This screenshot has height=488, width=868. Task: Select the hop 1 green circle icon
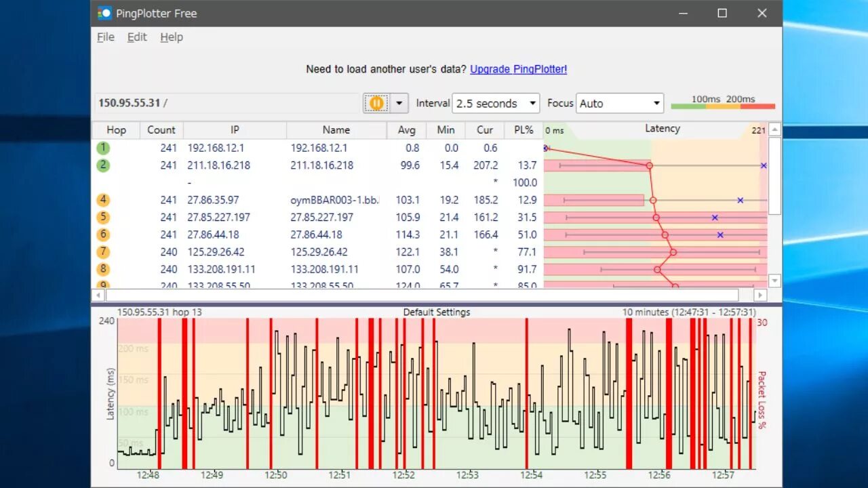pos(103,148)
